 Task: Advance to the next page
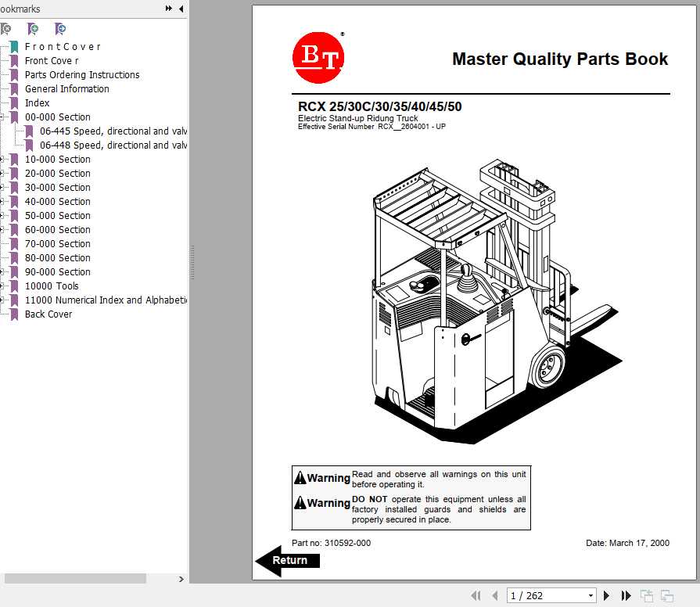607,595
